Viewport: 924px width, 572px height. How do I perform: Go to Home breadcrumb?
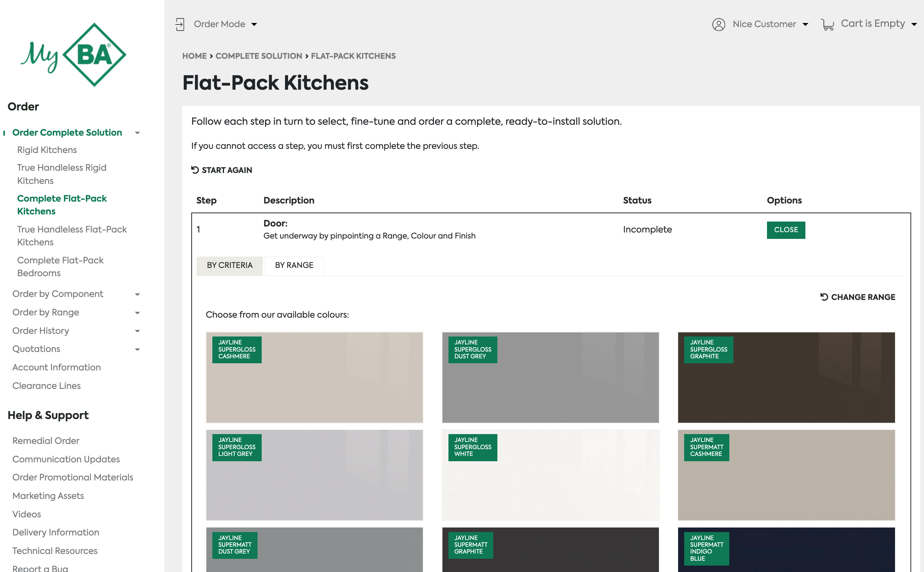pos(195,56)
